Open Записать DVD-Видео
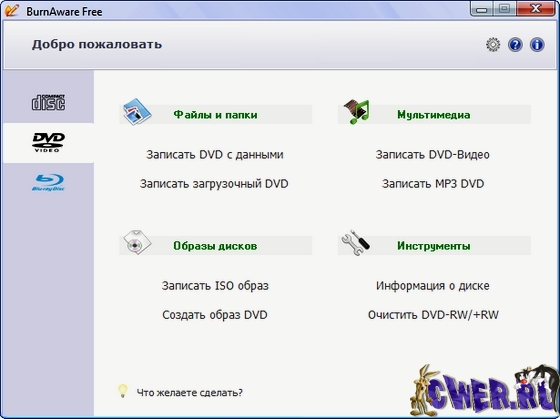Image resolution: width=560 pixels, height=419 pixels. (432, 155)
